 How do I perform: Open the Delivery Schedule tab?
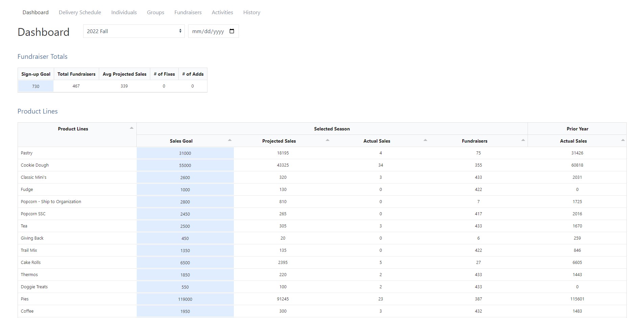[x=80, y=12]
